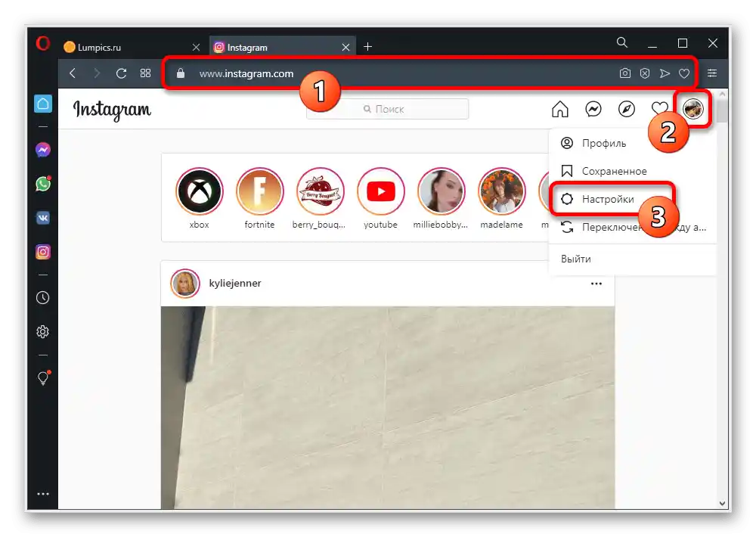Screen dimensions: 756x537
Task: Close the Instagram tab
Action: (x=345, y=48)
